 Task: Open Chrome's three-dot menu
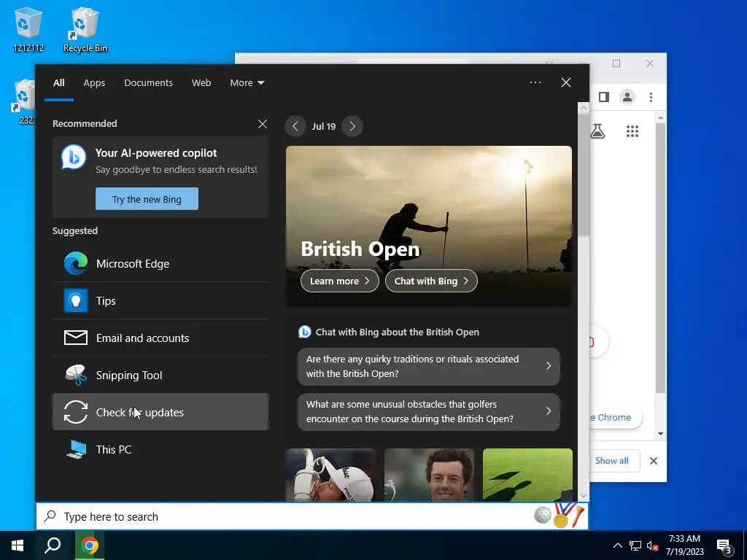tap(651, 97)
